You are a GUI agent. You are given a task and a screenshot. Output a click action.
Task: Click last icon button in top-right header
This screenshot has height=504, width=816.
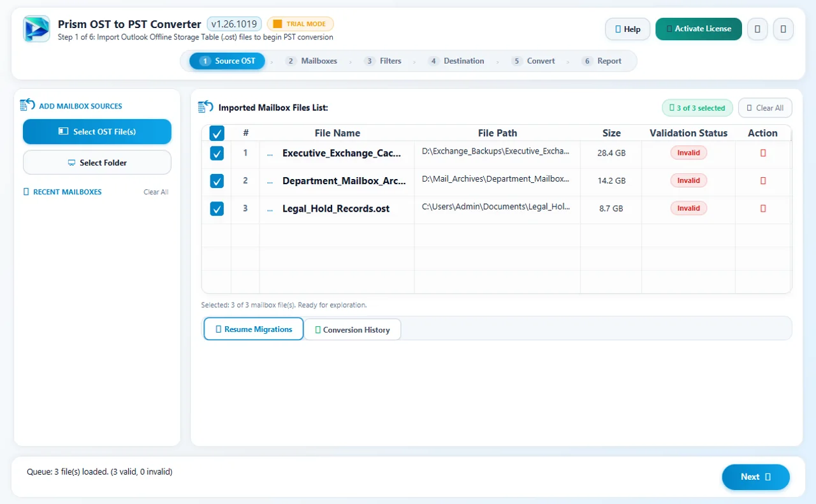coord(783,29)
